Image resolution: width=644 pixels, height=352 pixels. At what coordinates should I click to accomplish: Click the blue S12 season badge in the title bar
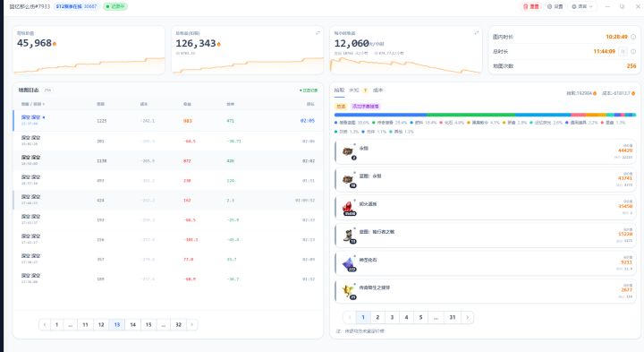tap(76, 6)
